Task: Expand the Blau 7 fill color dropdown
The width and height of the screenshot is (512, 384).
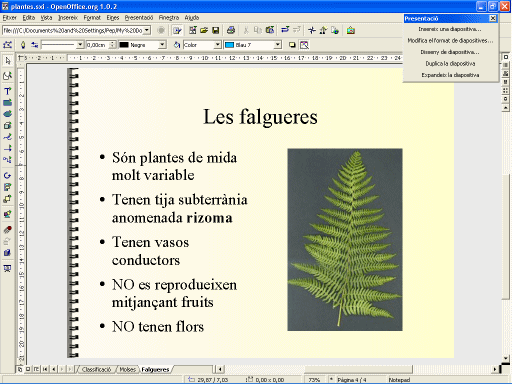Action: (278, 45)
